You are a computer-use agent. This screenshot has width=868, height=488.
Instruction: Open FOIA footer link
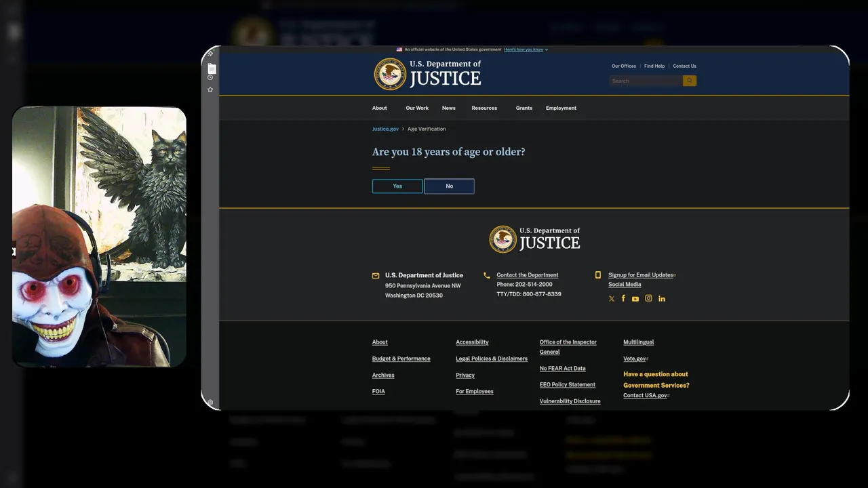pyautogui.click(x=378, y=391)
